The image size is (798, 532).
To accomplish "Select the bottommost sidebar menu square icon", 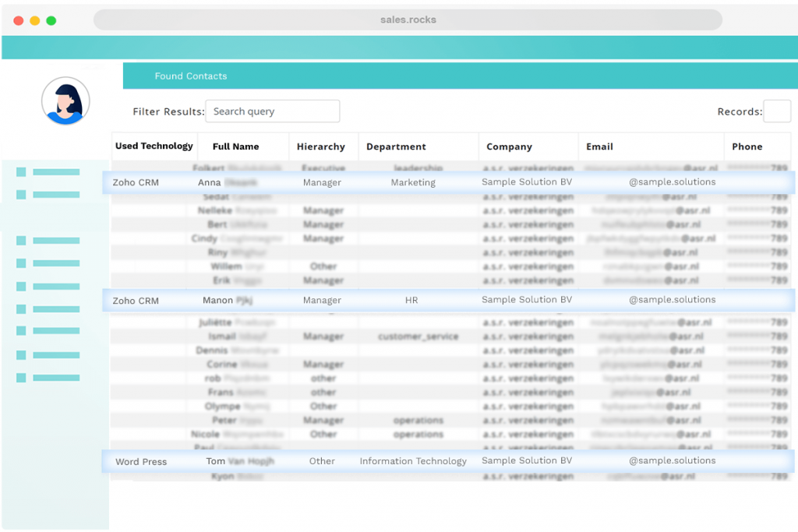I will coord(21,378).
